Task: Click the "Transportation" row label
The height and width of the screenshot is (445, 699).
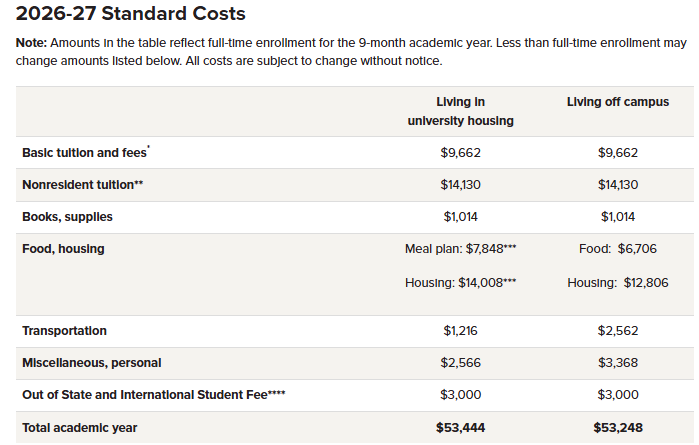Action: coord(64,331)
